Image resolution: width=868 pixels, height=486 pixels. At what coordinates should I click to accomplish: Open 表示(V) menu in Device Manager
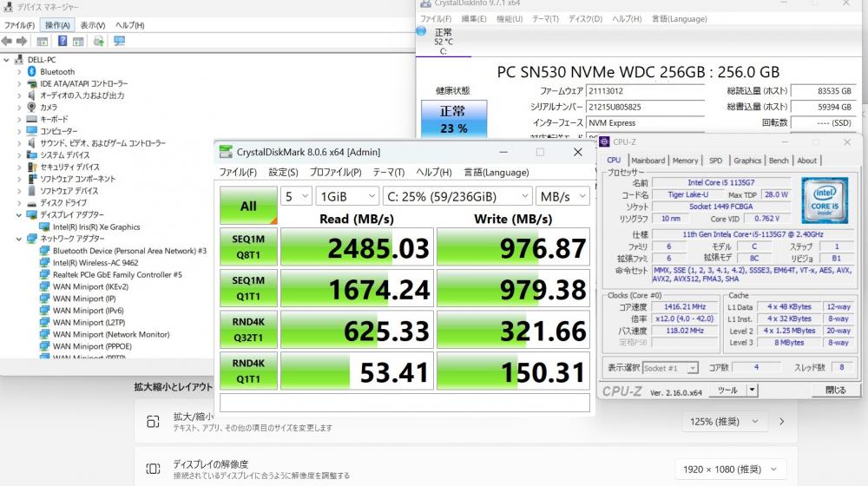(x=93, y=25)
